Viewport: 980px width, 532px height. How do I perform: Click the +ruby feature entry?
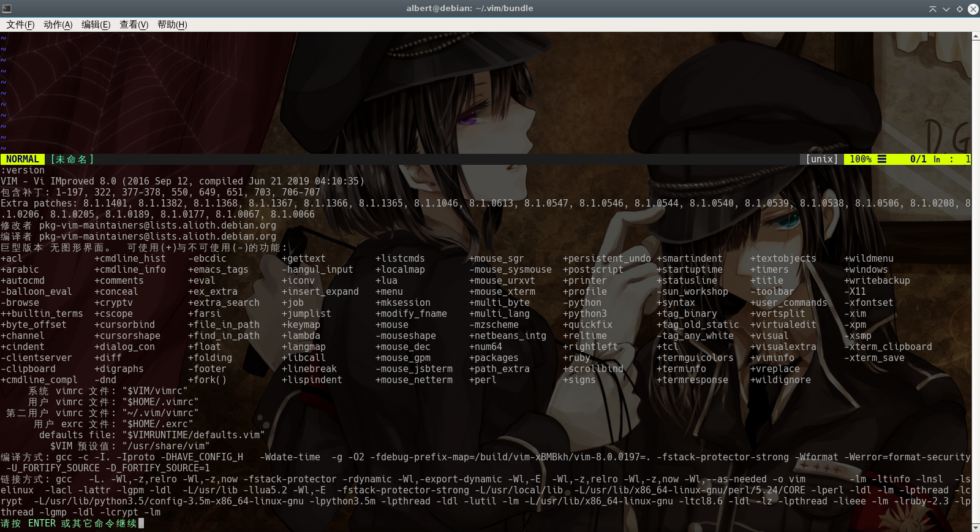576,358
